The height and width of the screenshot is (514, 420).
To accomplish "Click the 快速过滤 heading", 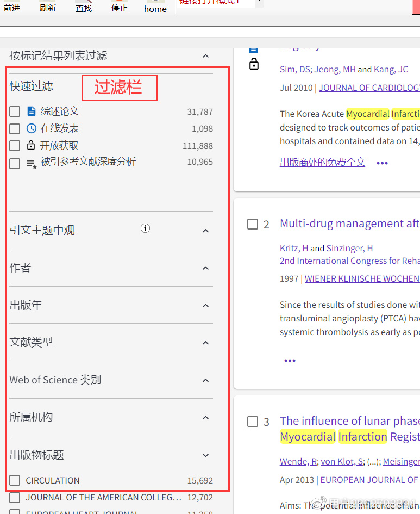I will click(x=32, y=86).
